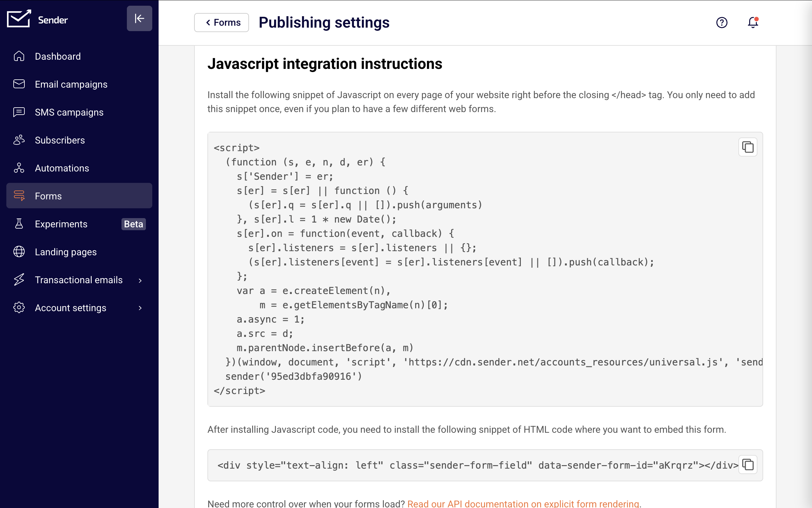
Task: Click the Forms sidebar icon
Action: [x=19, y=196]
